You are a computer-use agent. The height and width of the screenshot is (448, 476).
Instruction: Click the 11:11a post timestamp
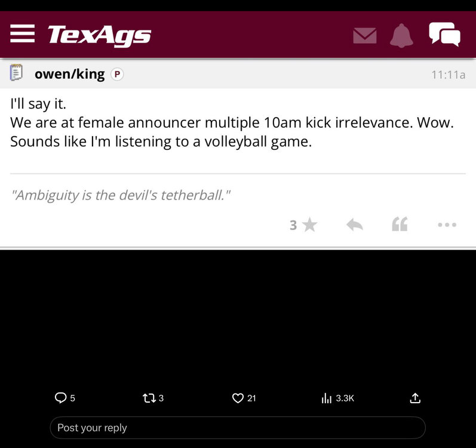[x=448, y=75]
